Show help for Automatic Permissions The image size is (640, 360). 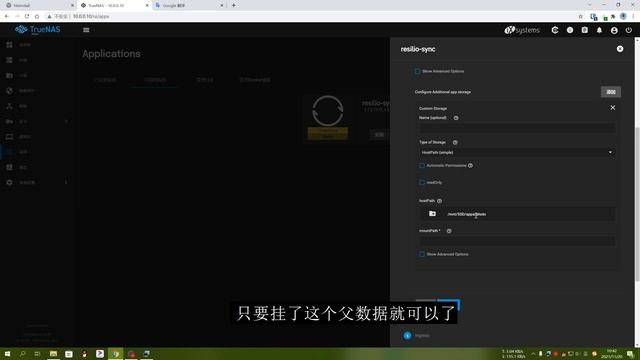[470, 166]
